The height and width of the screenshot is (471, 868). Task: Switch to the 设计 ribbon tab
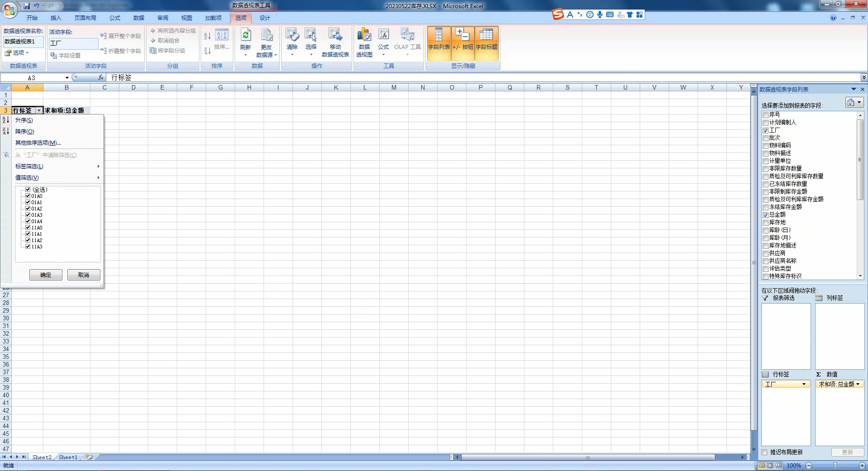264,18
